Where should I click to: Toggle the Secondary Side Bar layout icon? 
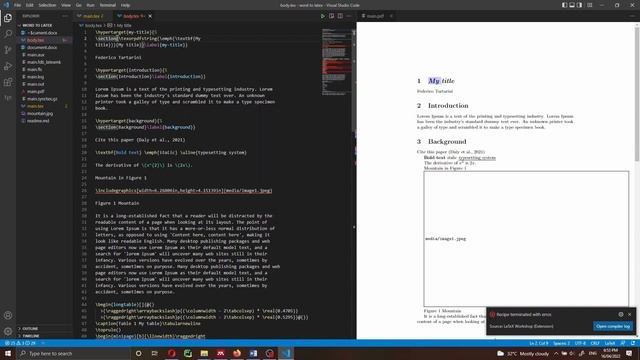coord(579,5)
